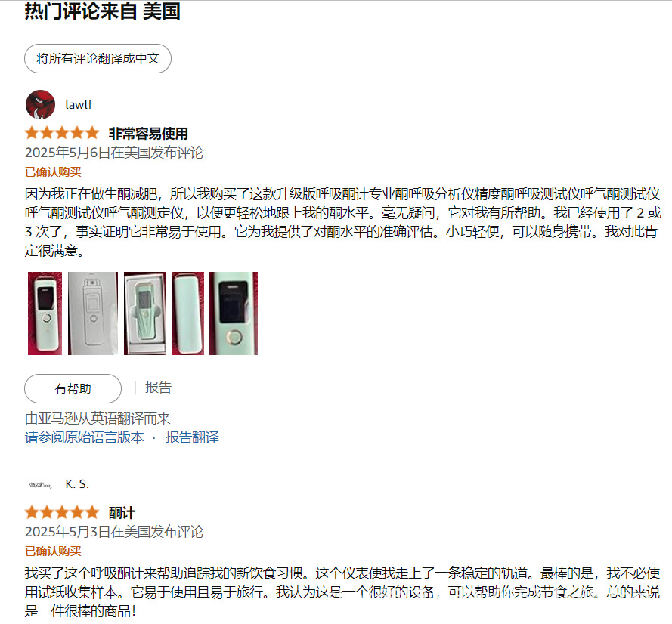Click 报告 to report lawlf's review
This screenshot has width=672, height=624.
pos(158,387)
